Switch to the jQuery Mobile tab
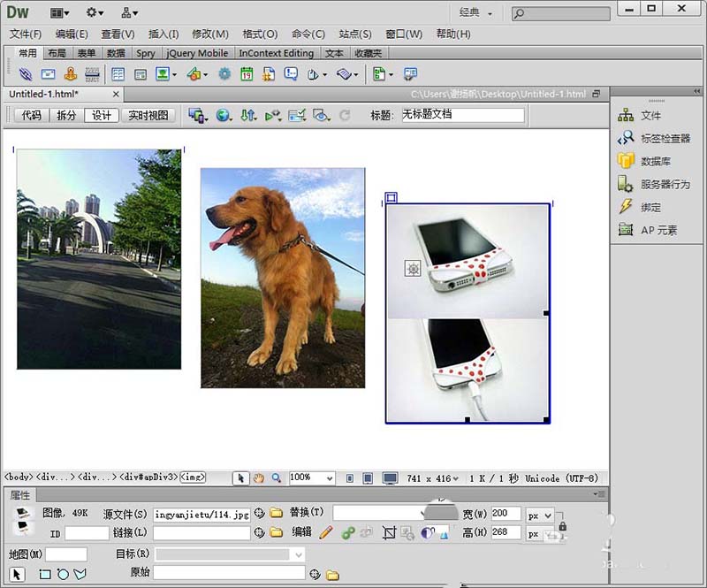This screenshot has height=588, width=707. click(197, 53)
